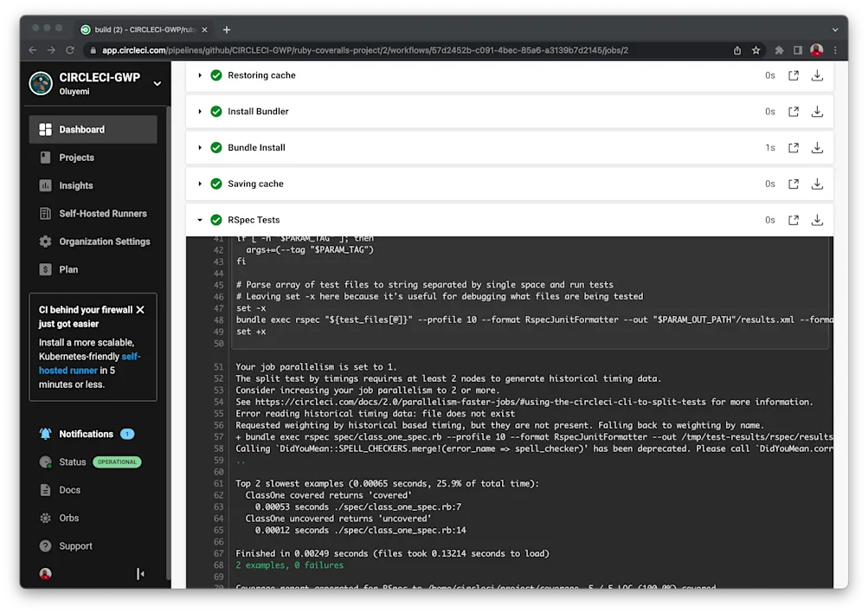This screenshot has height=613, width=868.
Task: Click the Support question mark icon
Action: coord(45,546)
